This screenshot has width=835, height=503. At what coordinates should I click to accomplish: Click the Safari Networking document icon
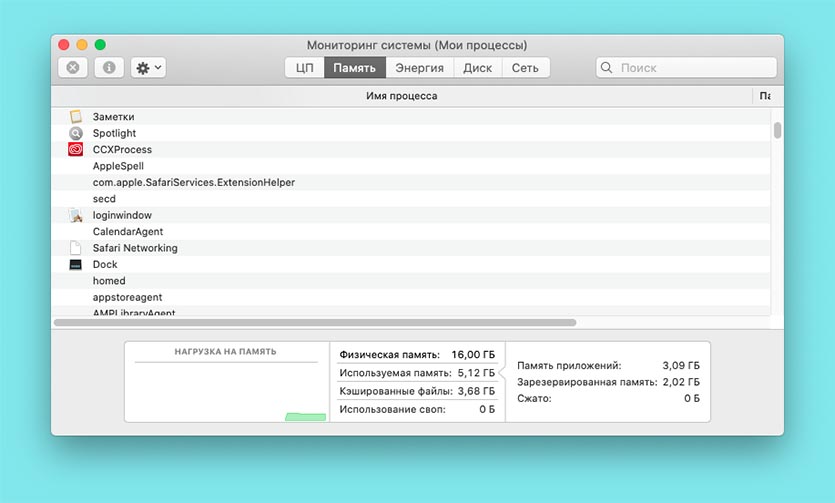tap(75, 248)
